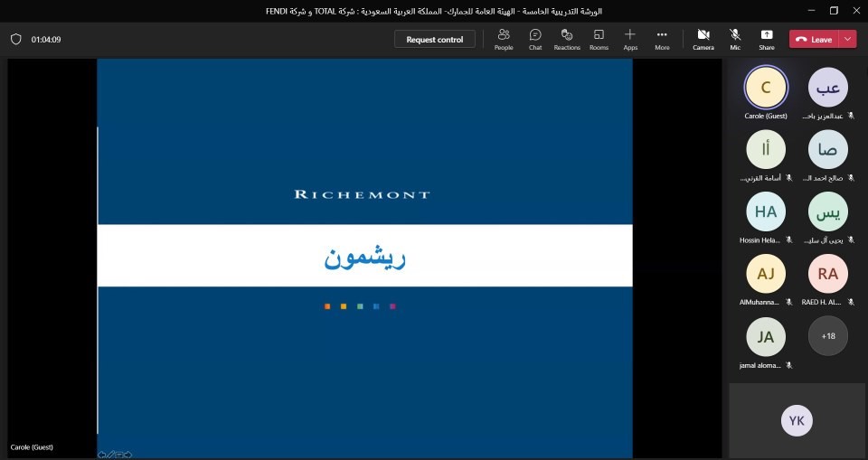Open More actions menu

(662, 39)
